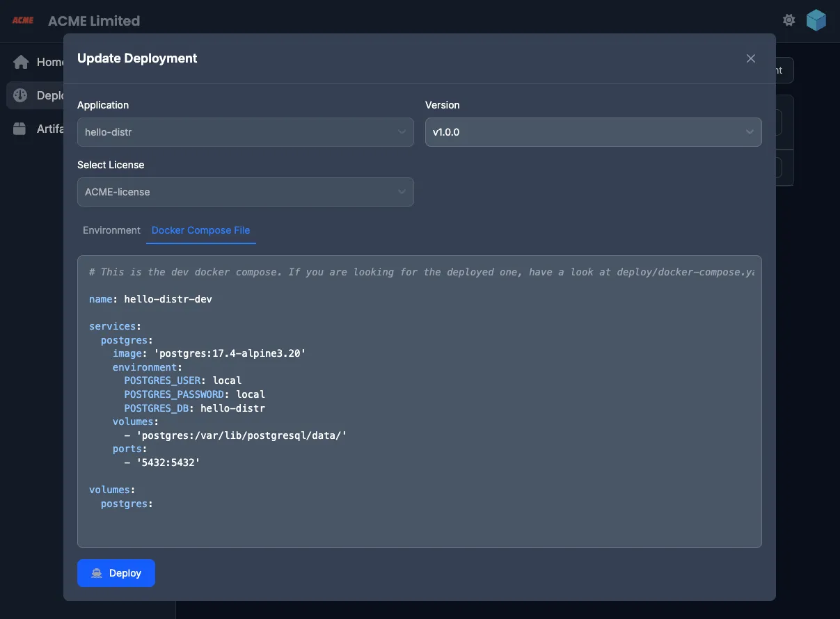Viewport: 840px width, 619px height.
Task: Open the Select License dropdown
Action: (x=245, y=192)
